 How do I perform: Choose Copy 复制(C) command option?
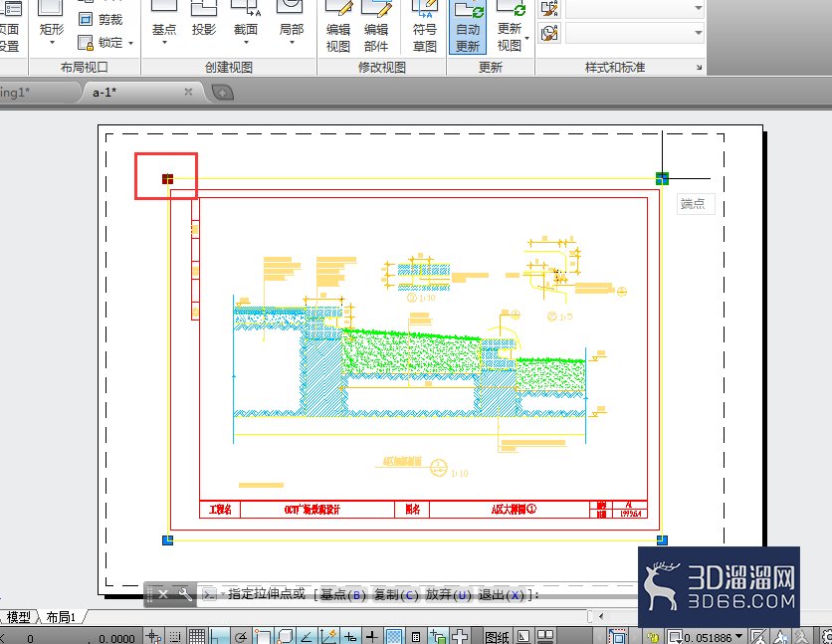[396, 594]
